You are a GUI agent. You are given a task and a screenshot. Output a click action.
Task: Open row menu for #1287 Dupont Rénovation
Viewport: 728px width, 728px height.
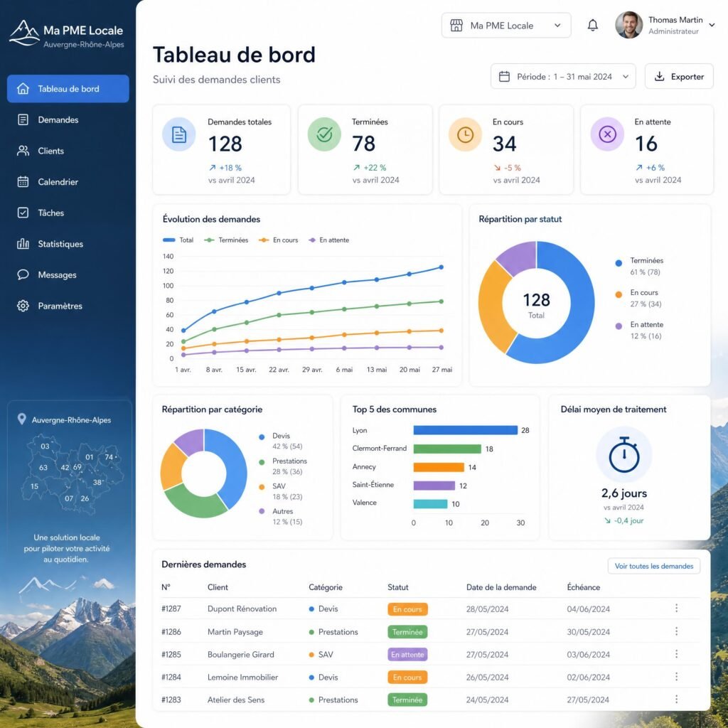[x=676, y=609]
